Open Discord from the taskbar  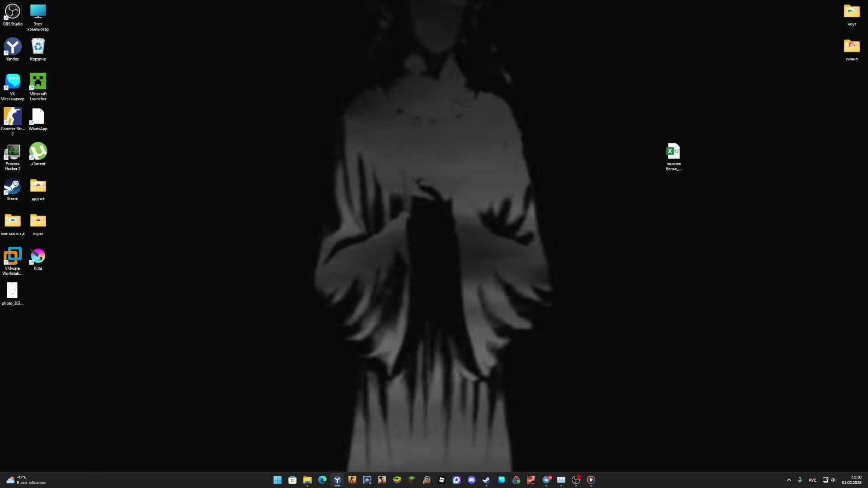472,480
